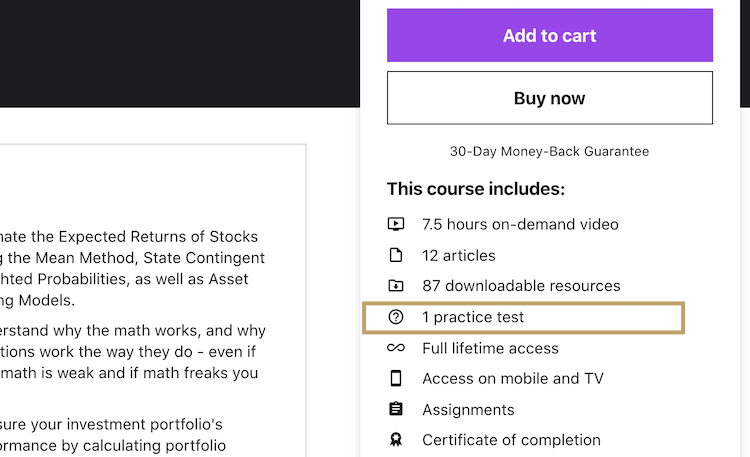Click 'Certificate of completion' text
The width and height of the screenshot is (750, 457).
[x=511, y=440]
